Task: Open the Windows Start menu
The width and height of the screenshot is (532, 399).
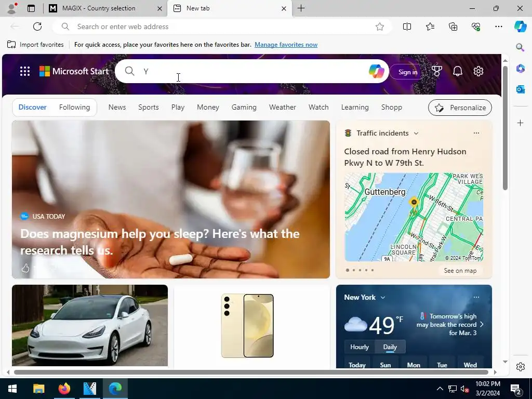Action: pos(12,389)
